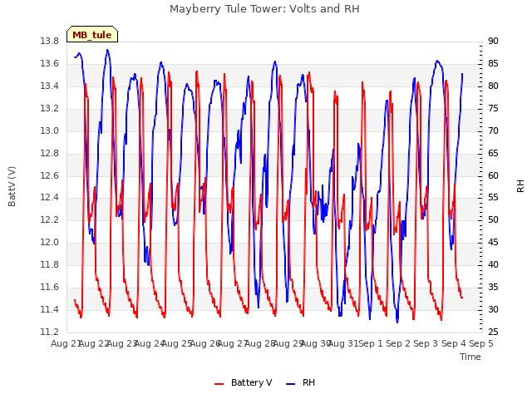This screenshot has height=399, width=532.
Task: Click the 12.8 voltage tick label
Action: pyautogui.click(x=50, y=153)
